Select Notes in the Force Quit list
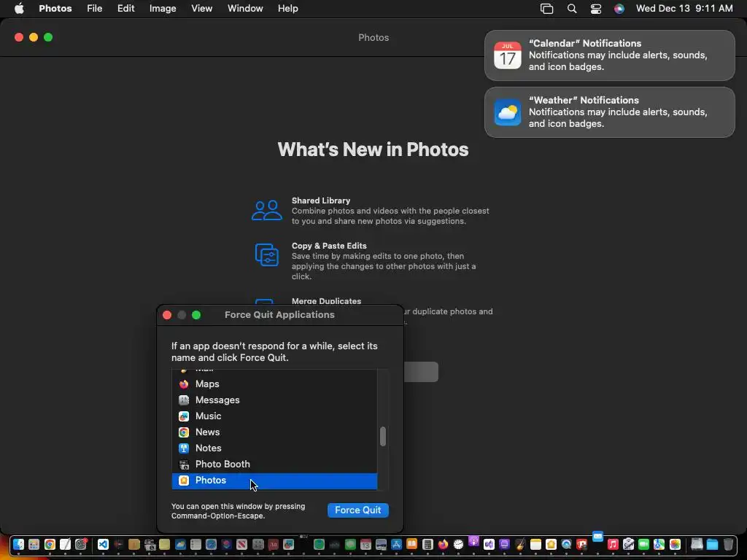 pyautogui.click(x=274, y=448)
